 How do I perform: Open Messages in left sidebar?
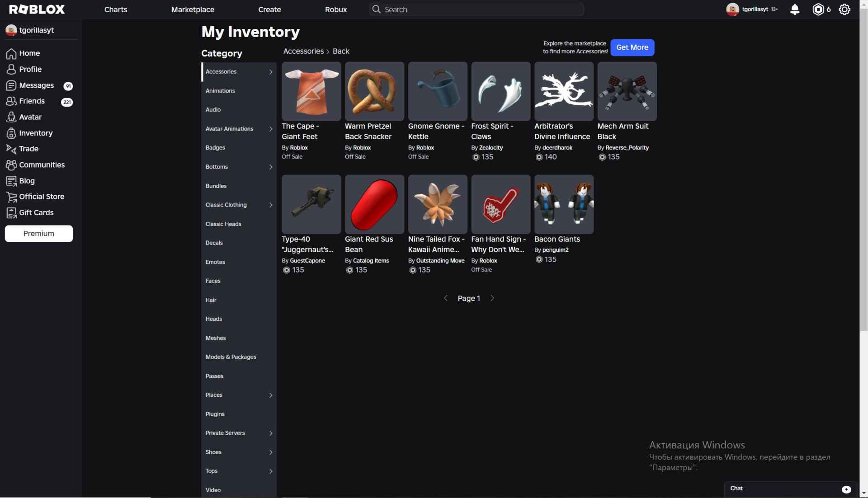[x=36, y=85]
